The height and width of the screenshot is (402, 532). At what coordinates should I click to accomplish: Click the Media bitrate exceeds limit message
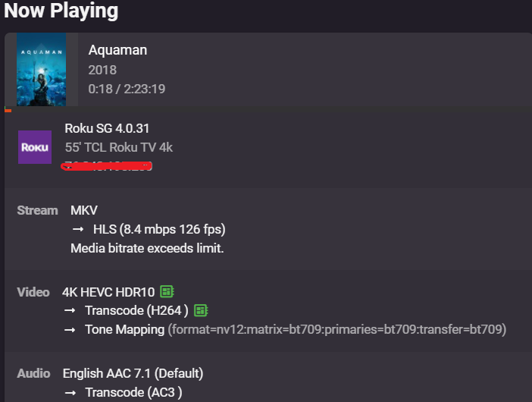tap(147, 248)
